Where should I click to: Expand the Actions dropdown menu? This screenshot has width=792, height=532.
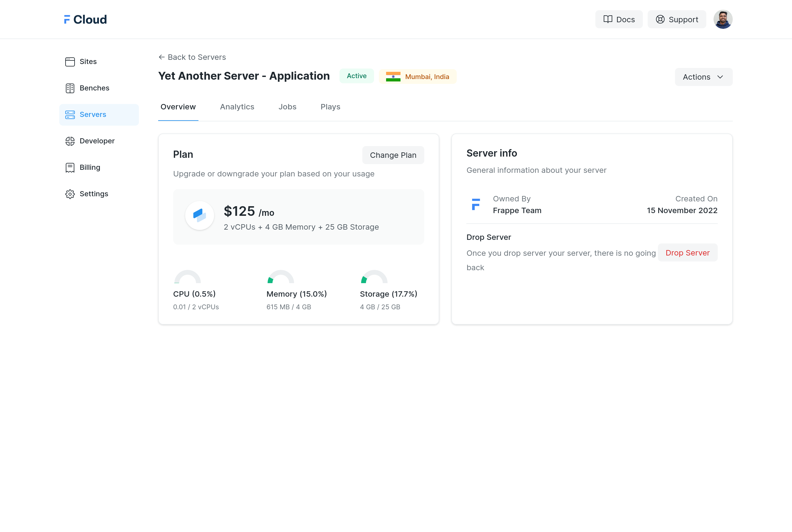coord(703,77)
